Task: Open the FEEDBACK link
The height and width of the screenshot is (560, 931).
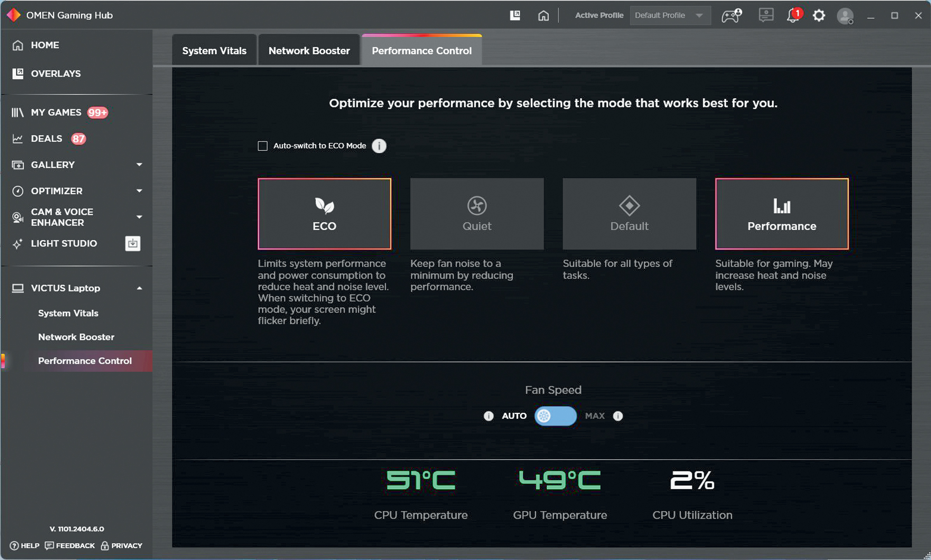Action: pyautogui.click(x=70, y=546)
